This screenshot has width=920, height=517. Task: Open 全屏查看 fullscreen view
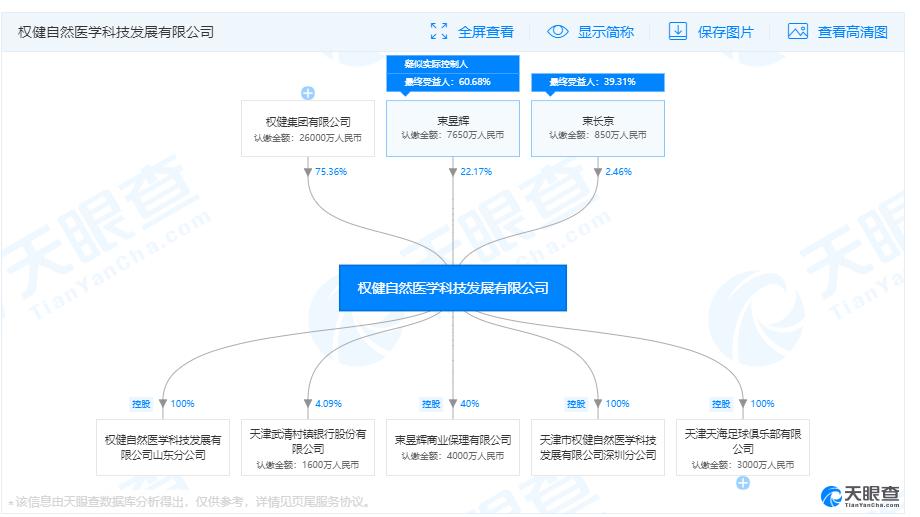pos(485,32)
